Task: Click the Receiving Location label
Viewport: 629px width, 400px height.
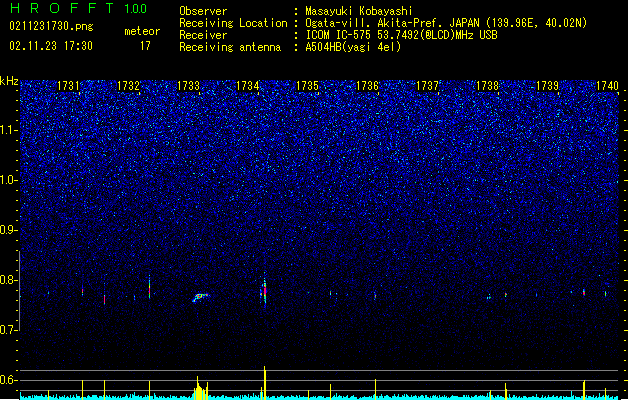Action: (x=233, y=23)
